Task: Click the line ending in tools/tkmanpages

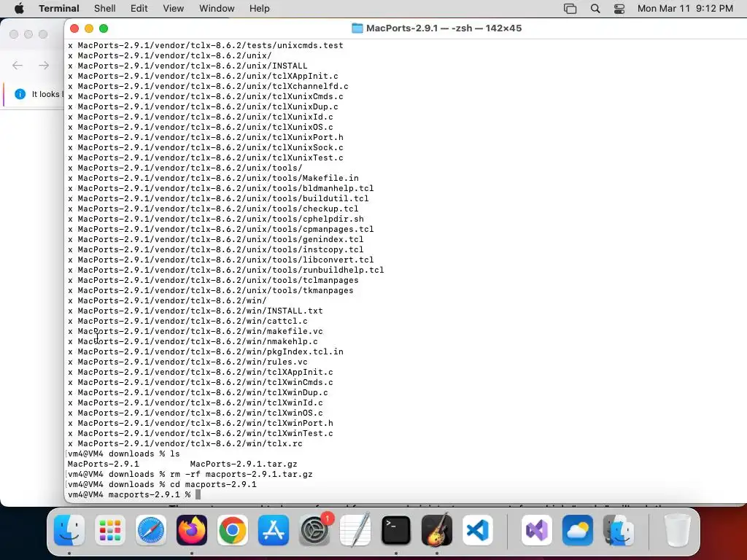Action: (211, 290)
